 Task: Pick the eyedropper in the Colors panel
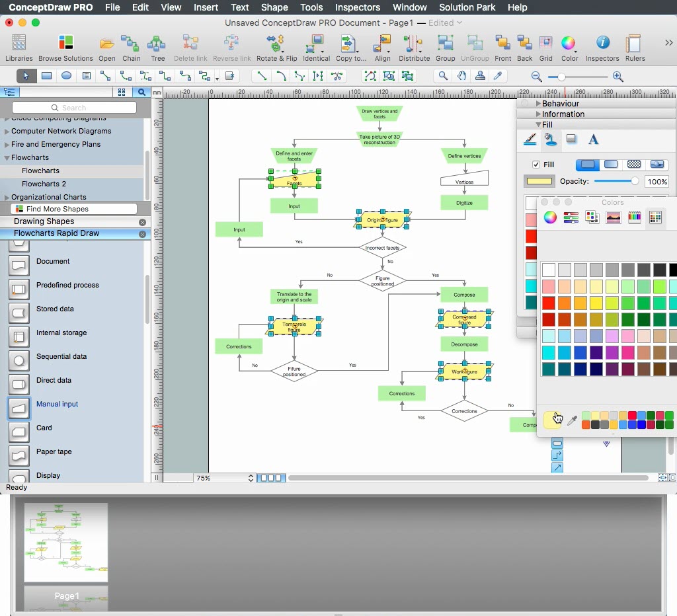[573, 420]
